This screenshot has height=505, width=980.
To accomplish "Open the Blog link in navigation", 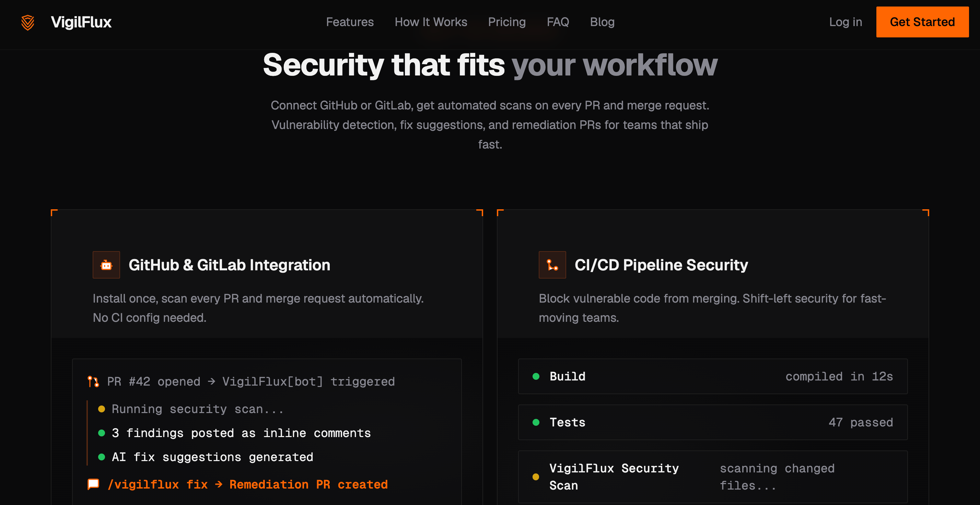I will pyautogui.click(x=602, y=22).
